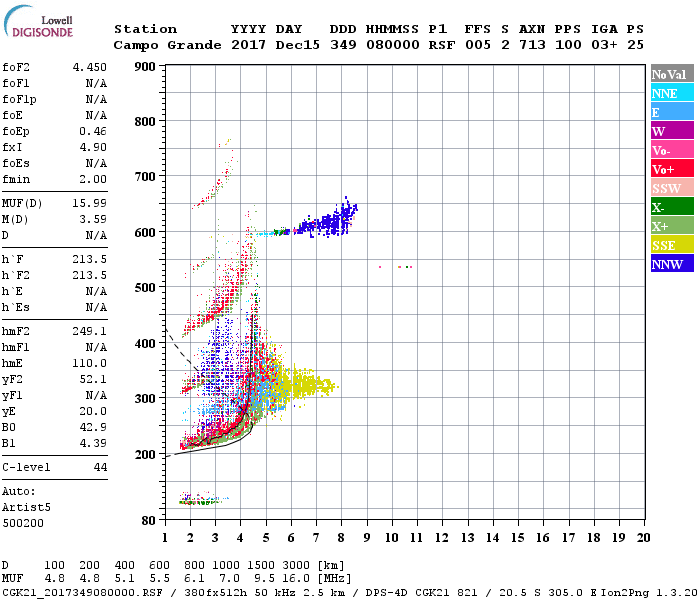Click the 900 km y-axis label

(145, 67)
